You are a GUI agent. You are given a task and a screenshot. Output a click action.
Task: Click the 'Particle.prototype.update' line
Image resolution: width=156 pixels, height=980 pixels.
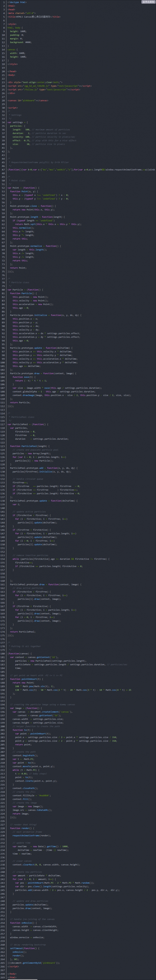point(41,348)
